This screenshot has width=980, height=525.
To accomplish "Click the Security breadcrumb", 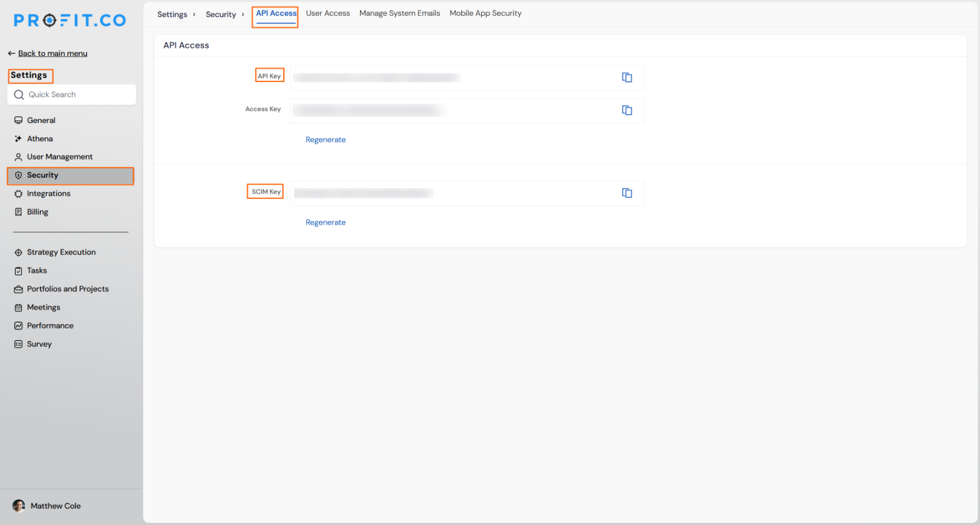I will tap(221, 14).
